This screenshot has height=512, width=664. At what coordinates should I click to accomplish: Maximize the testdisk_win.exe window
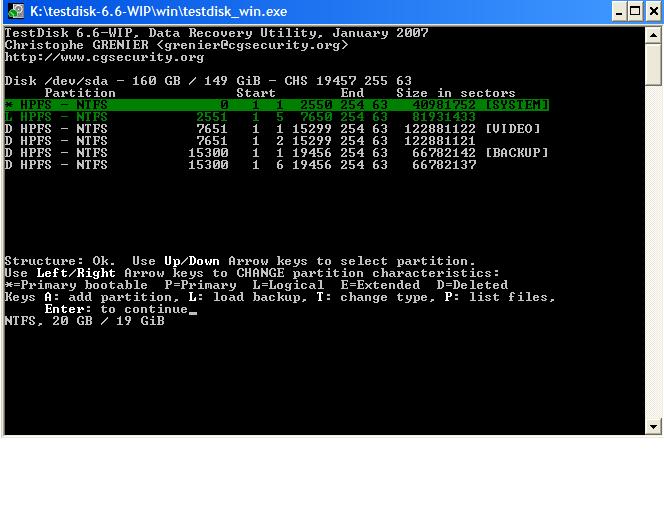635,11
